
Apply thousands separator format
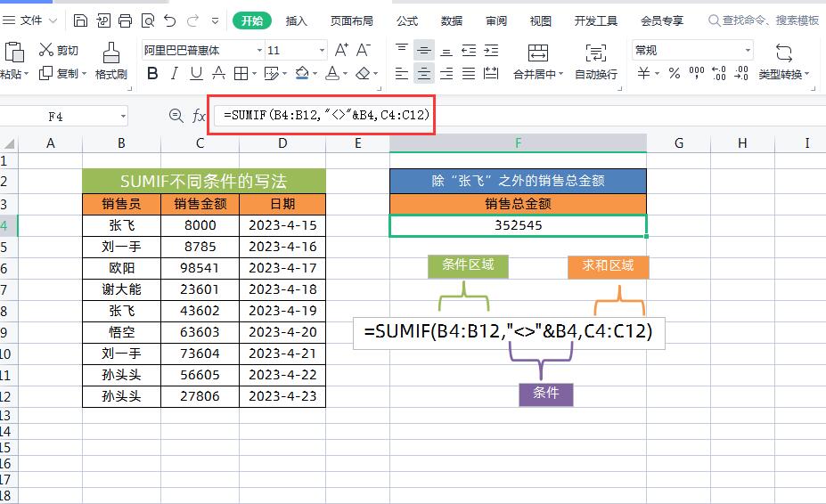tap(697, 73)
